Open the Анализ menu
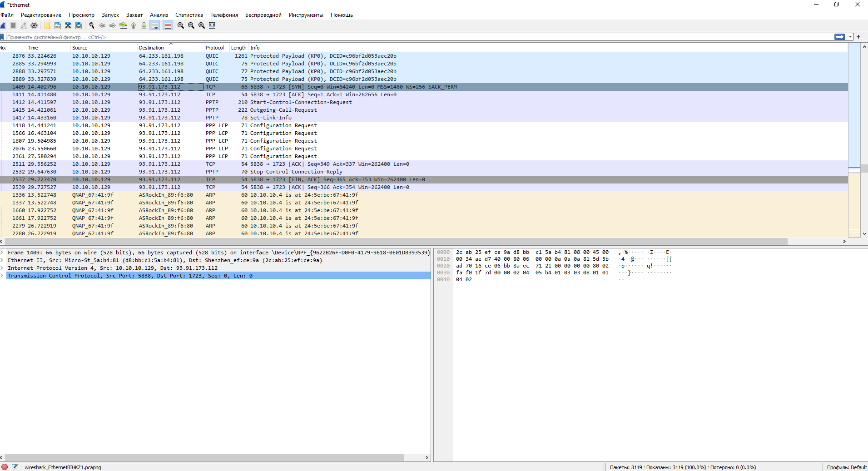The height and width of the screenshot is (471, 868). coord(159,15)
